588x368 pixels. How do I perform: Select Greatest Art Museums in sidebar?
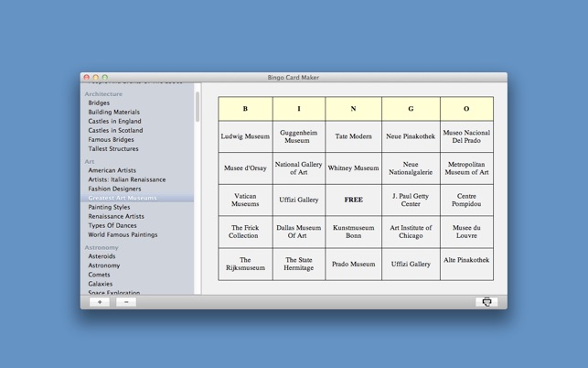[x=123, y=198]
